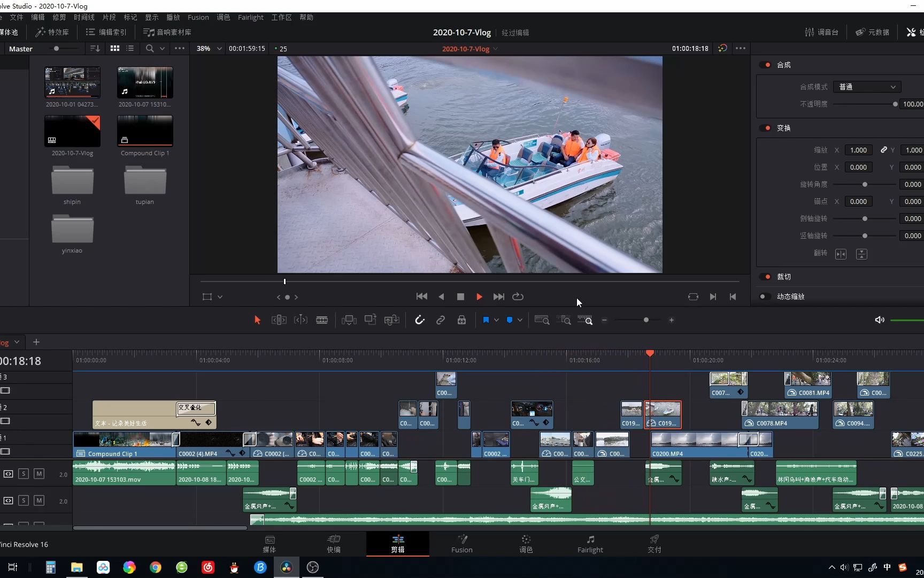Switch to the Fairlight page tab
The height and width of the screenshot is (578, 924).
[x=590, y=543]
